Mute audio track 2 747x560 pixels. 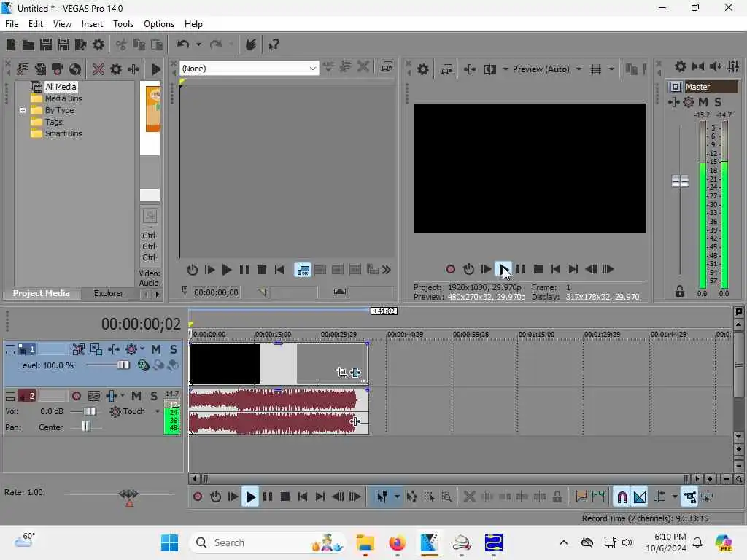136,396
